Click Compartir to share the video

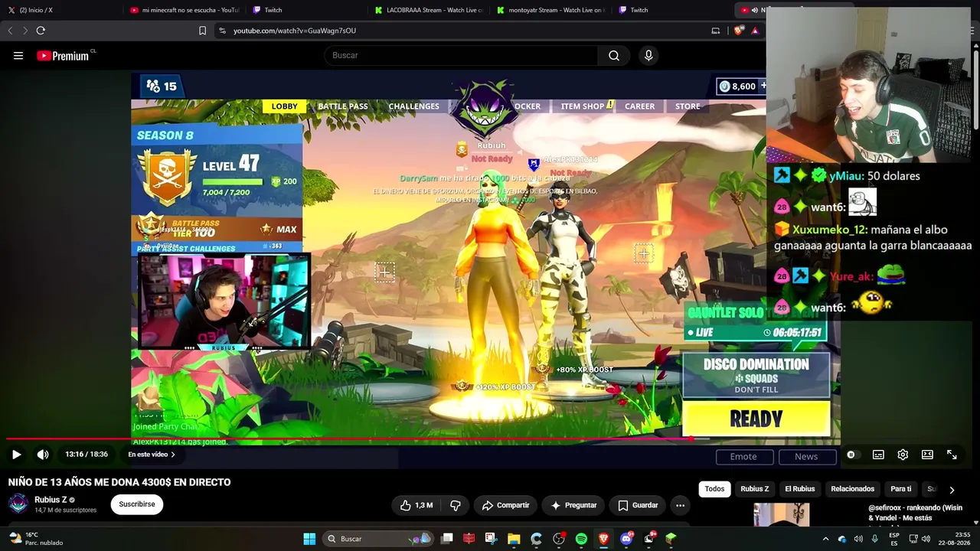point(505,505)
